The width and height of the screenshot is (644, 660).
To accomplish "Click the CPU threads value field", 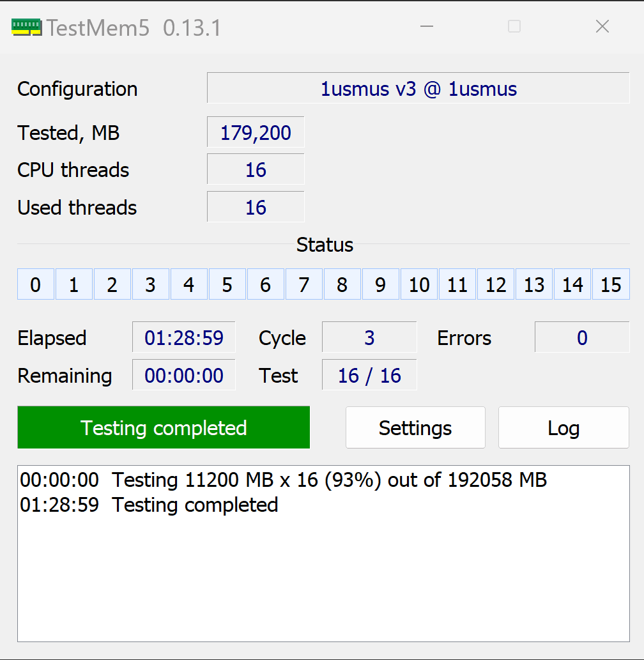I will click(256, 170).
